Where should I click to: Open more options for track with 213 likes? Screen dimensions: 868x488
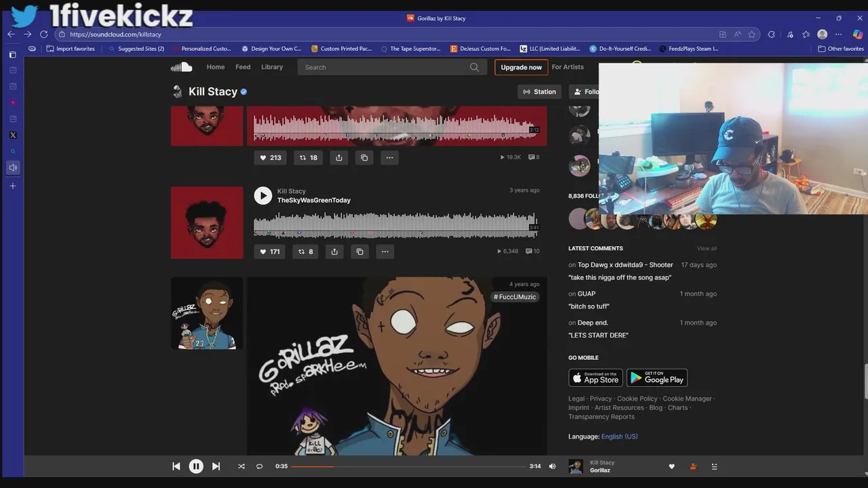[389, 157]
